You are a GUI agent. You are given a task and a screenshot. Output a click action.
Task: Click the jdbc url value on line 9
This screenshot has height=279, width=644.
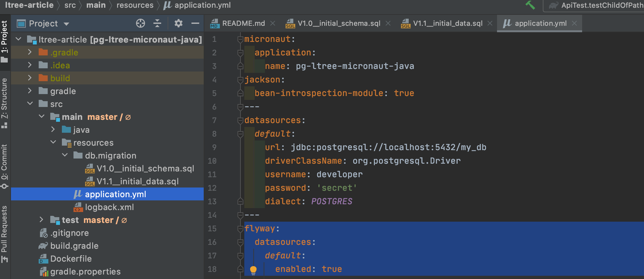(388, 147)
